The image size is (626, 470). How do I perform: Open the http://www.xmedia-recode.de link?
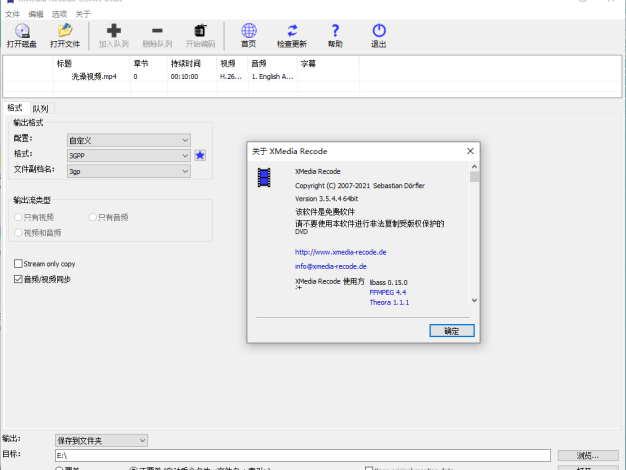point(341,252)
